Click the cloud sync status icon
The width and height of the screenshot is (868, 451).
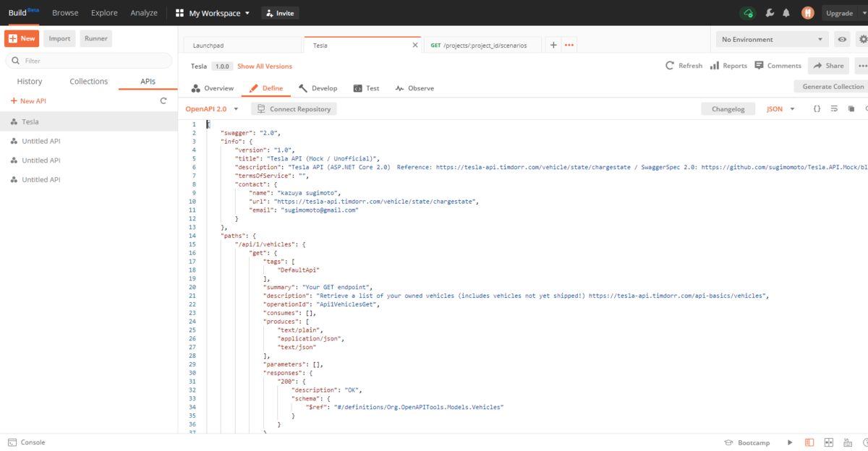click(x=748, y=13)
